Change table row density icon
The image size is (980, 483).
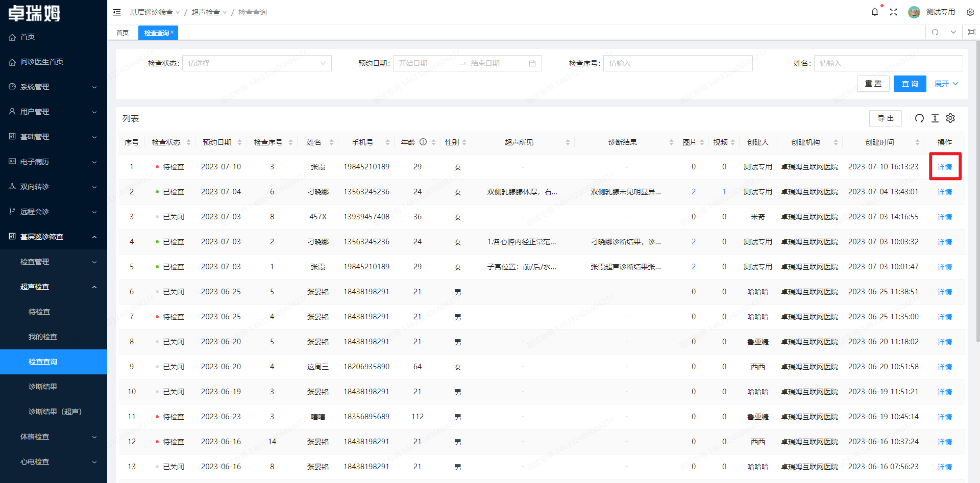935,118
